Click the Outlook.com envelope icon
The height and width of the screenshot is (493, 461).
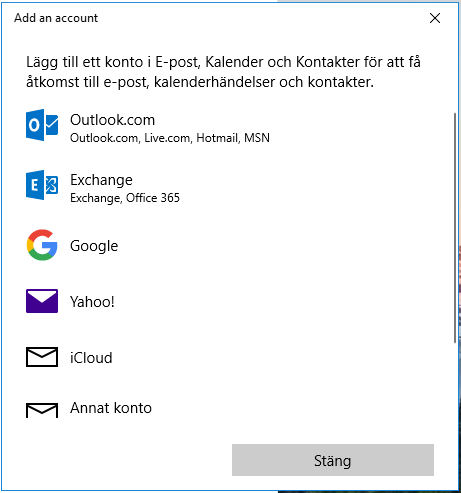pyautogui.click(x=42, y=125)
